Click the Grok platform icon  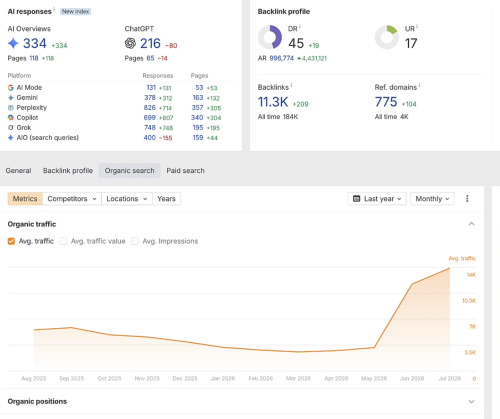11,128
